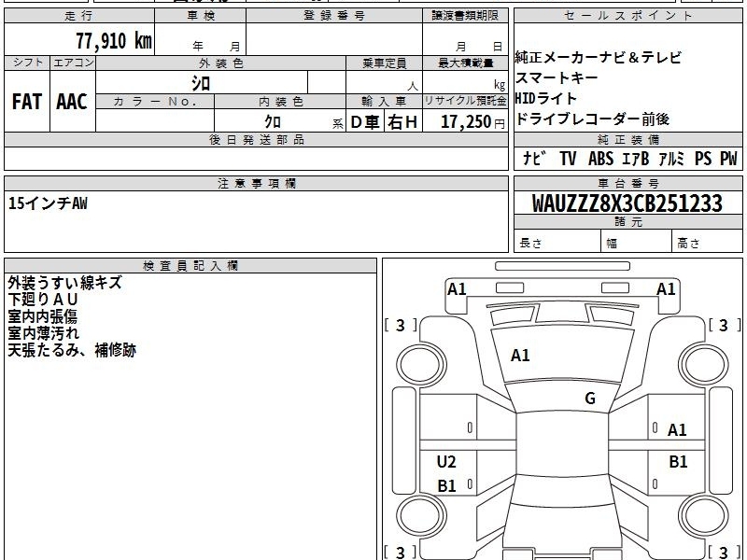Click A1 mark on right front door
The width and height of the screenshot is (747, 560).
[677, 430]
